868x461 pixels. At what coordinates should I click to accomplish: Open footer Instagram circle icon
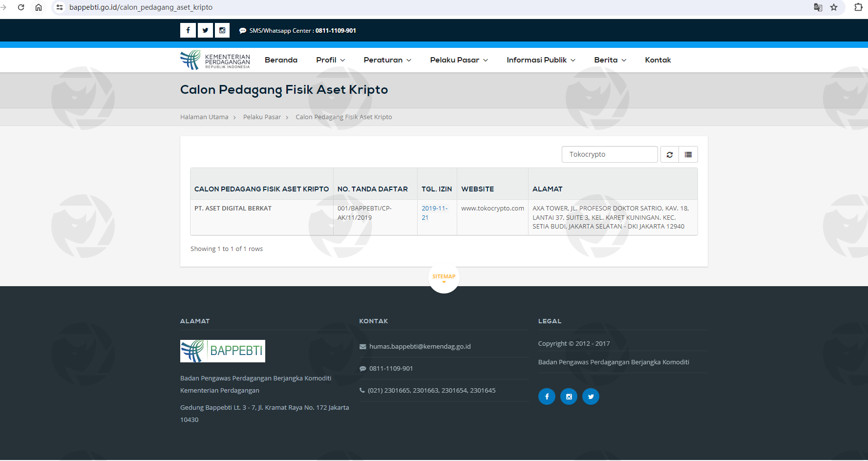coord(569,397)
